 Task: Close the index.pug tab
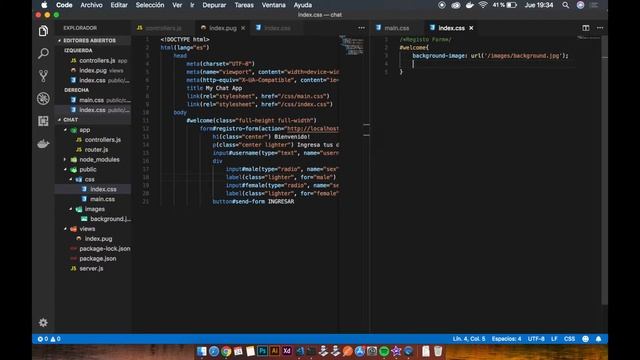click(x=243, y=28)
